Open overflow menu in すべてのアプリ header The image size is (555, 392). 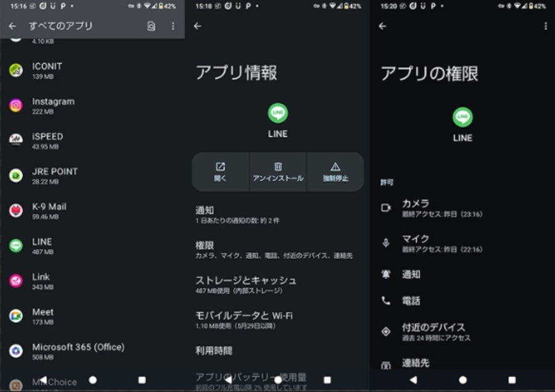[x=173, y=26]
